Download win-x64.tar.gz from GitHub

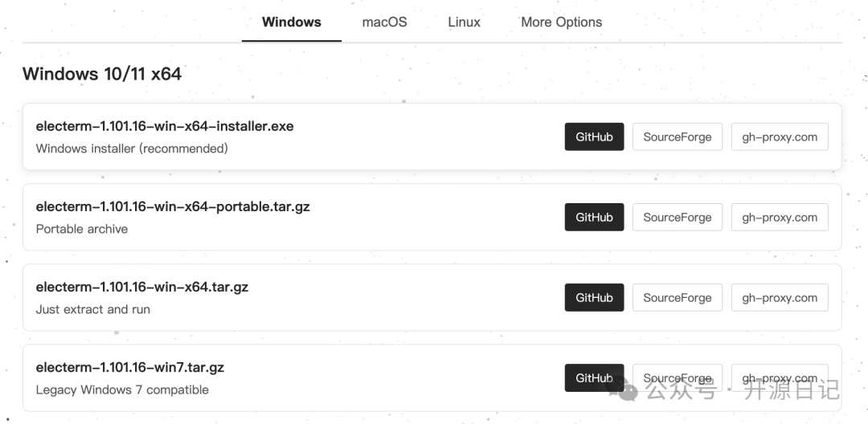click(x=594, y=298)
